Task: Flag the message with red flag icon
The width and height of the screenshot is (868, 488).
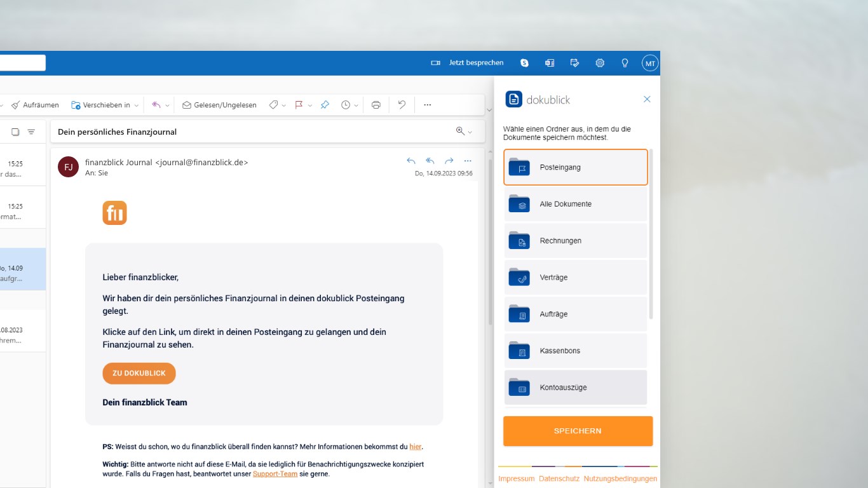Action: coord(299,105)
